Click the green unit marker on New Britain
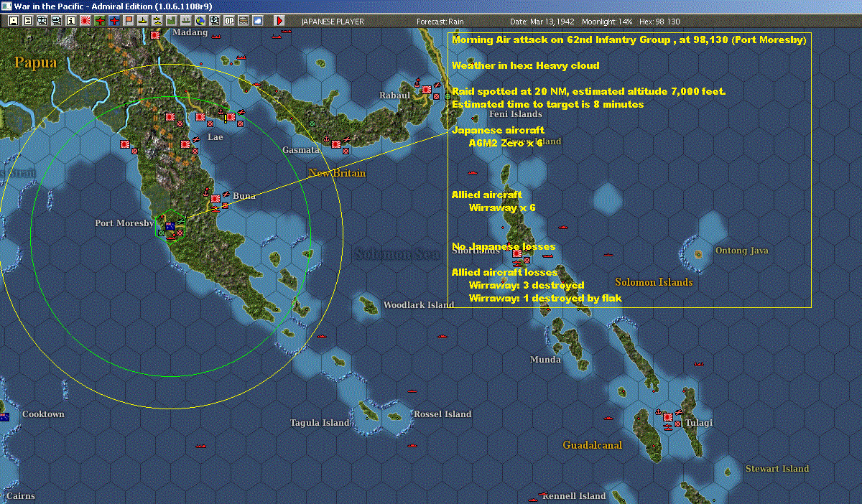This screenshot has width=862, height=504. pos(311,123)
